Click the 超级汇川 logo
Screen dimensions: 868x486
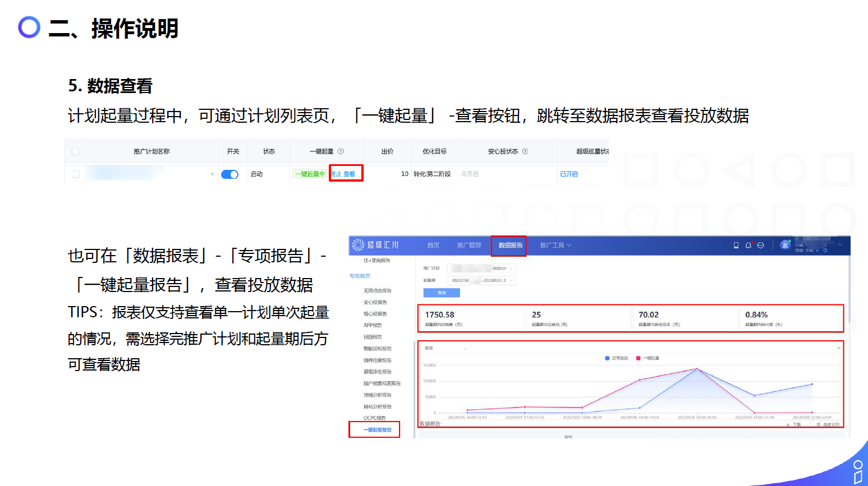375,245
